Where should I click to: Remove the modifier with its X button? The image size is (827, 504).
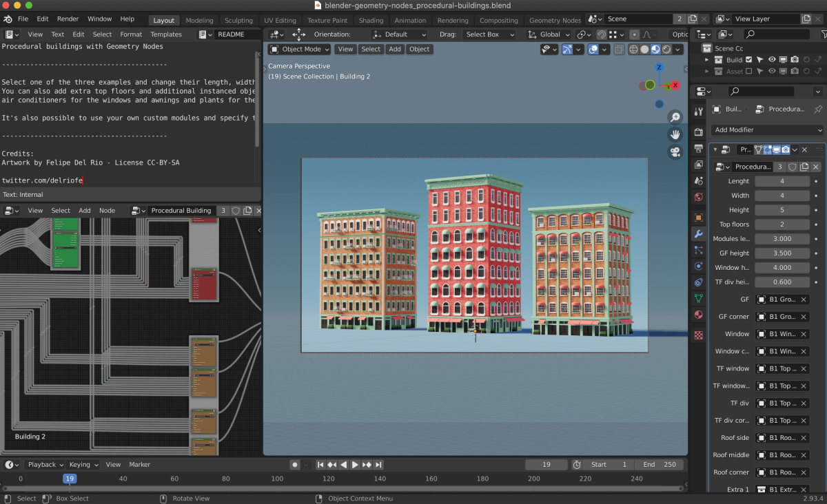(804, 149)
